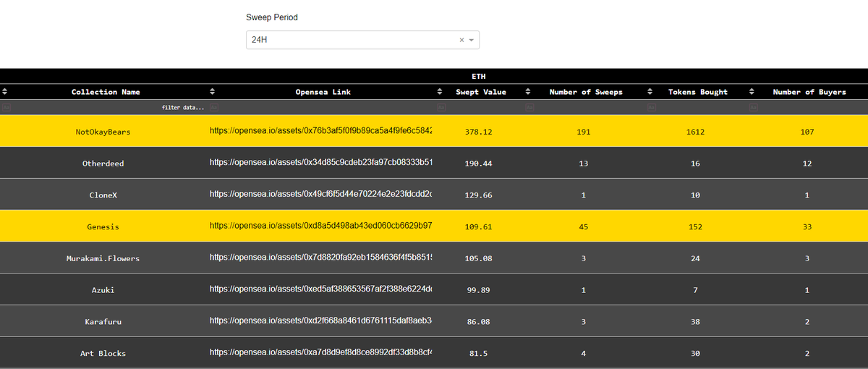
Task: Sort table by Number of Sweeps column
Action: tap(528, 92)
